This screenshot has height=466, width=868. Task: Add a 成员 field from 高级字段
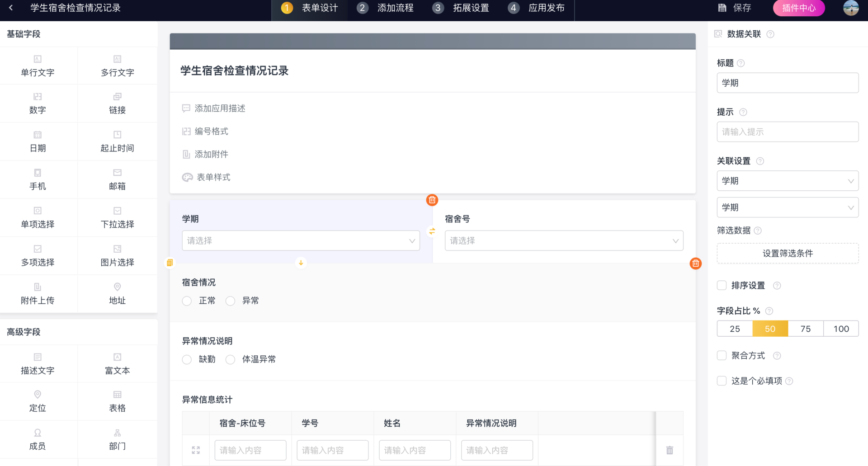[x=38, y=439]
